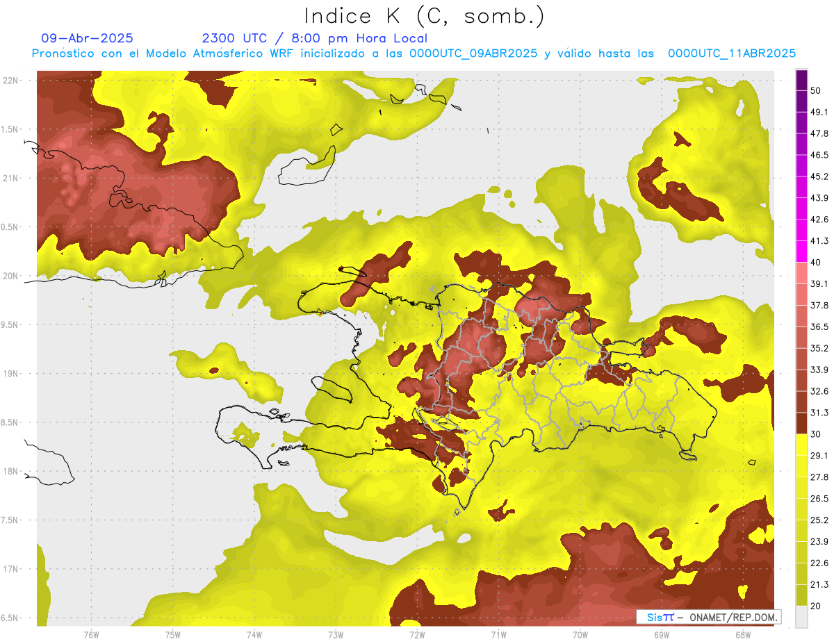The height and width of the screenshot is (644, 834).
Task: Click the '21N' latitude label
Action: tap(10, 179)
